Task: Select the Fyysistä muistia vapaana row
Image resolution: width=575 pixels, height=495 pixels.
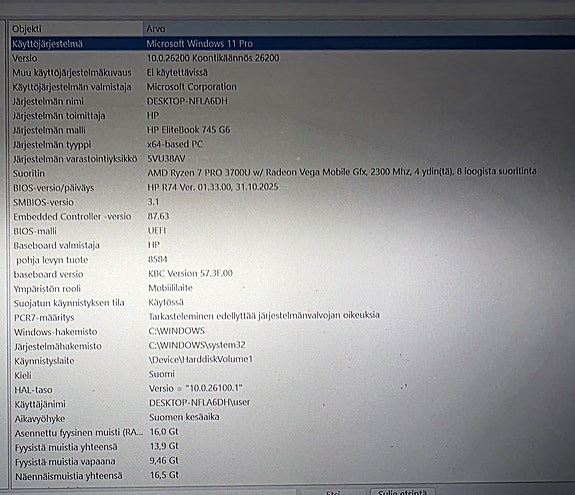Action: point(293,461)
